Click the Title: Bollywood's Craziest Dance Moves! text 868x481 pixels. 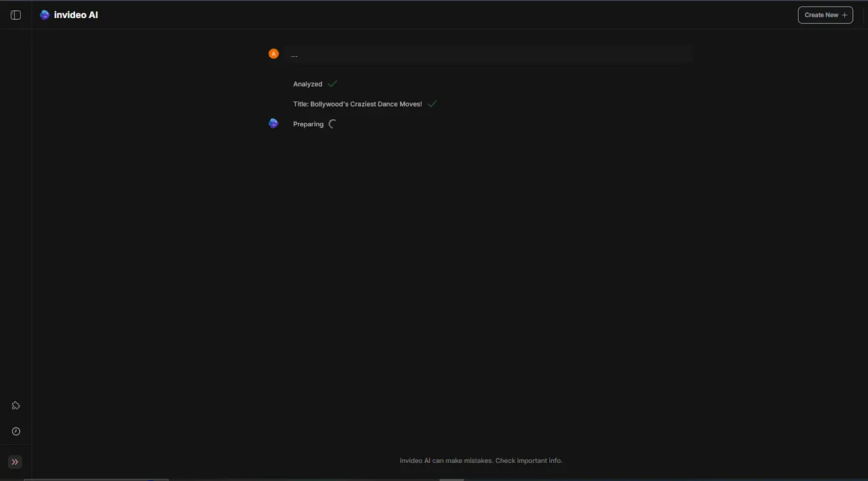tap(357, 104)
